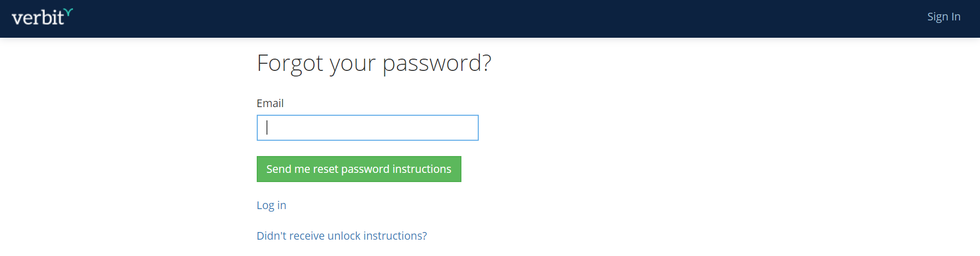
Task: Click inside the blue-outlined email box
Action: pyautogui.click(x=367, y=127)
